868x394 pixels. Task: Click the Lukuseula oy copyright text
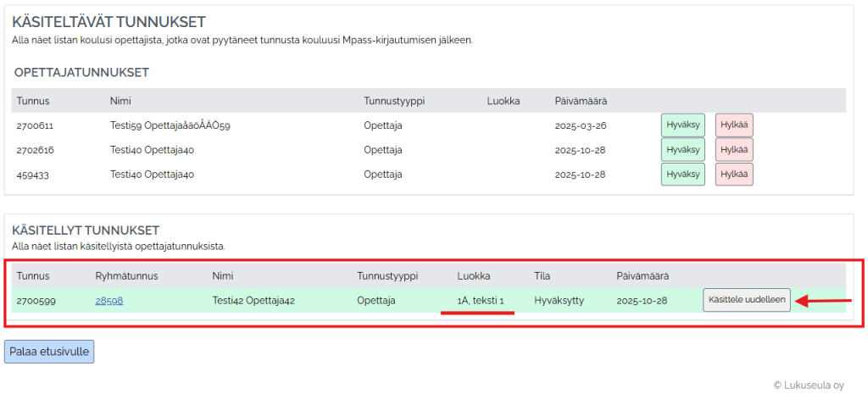coord(809,385)
